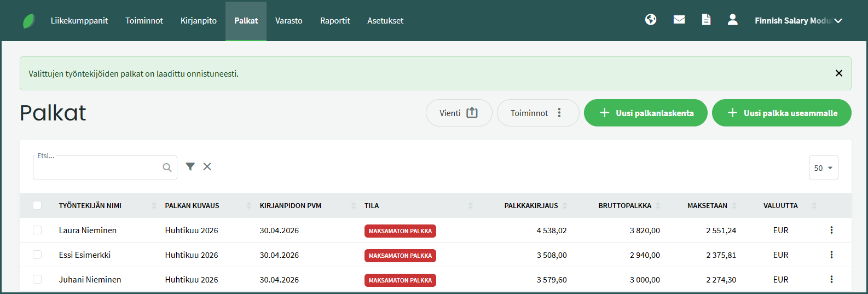Click Uusi palkanlaskenta button
The image size is (868, 294).
point(645,113)
